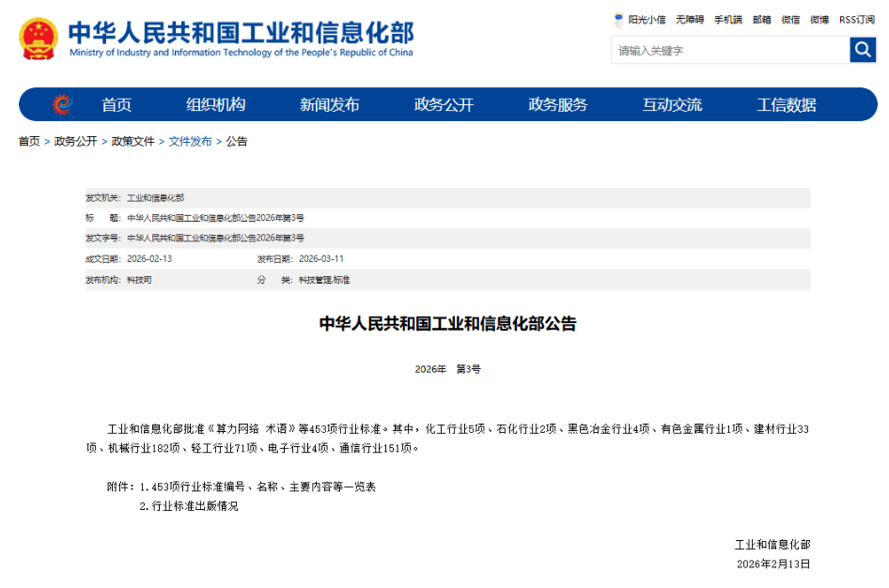Subscribe via the RSS订阅 link

click(856, 19)
